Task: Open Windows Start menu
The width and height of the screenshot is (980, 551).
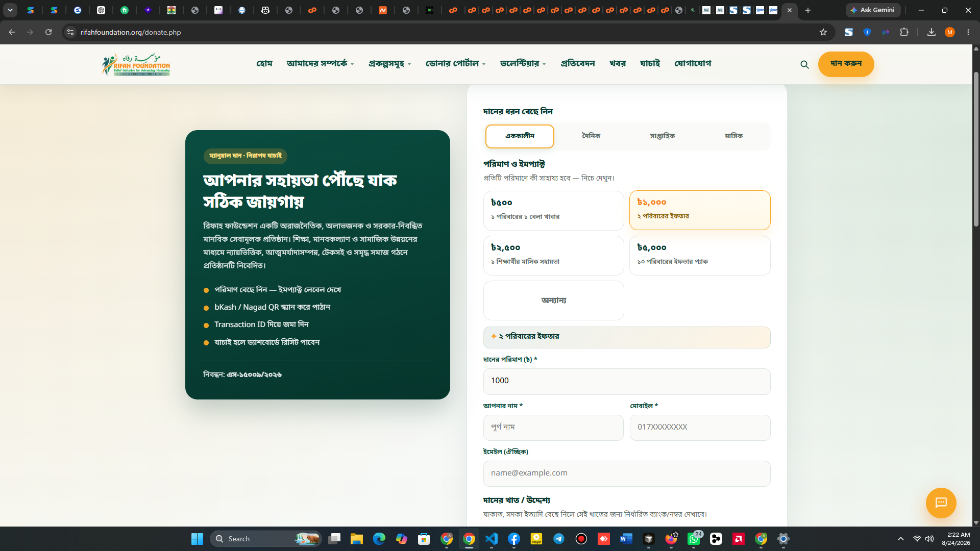Action: (197, 539)
